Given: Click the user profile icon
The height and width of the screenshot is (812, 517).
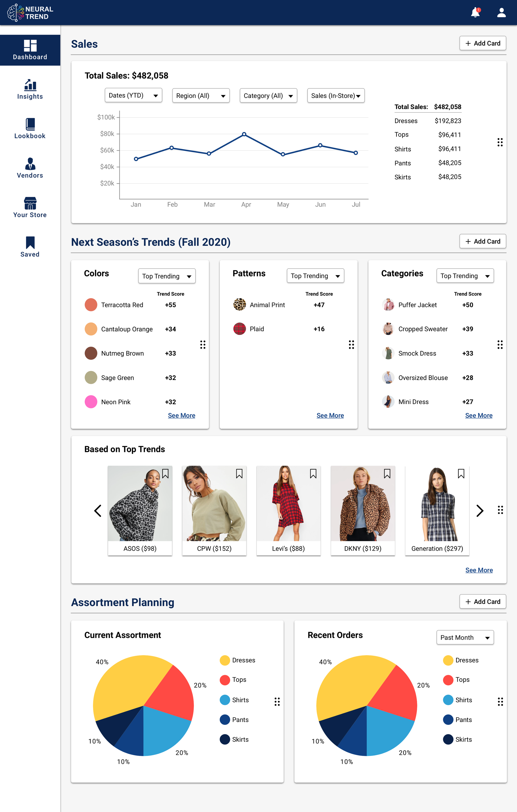Looking at the screenshot, I should click(501, 12).
